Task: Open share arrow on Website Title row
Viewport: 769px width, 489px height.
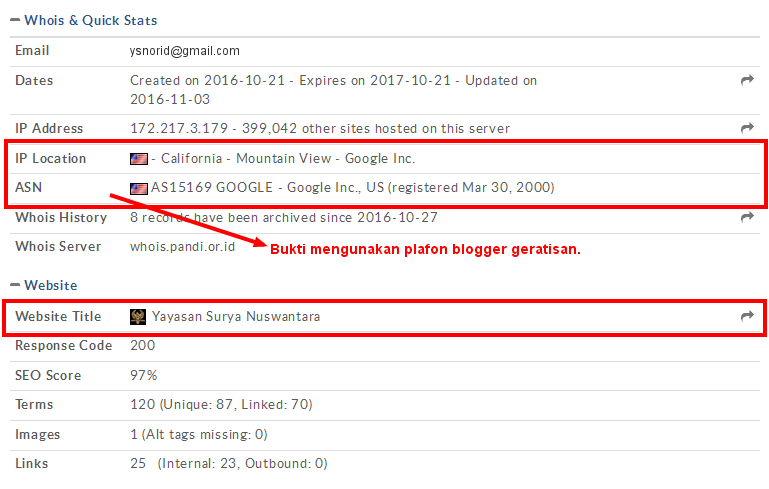Action: 747,316
